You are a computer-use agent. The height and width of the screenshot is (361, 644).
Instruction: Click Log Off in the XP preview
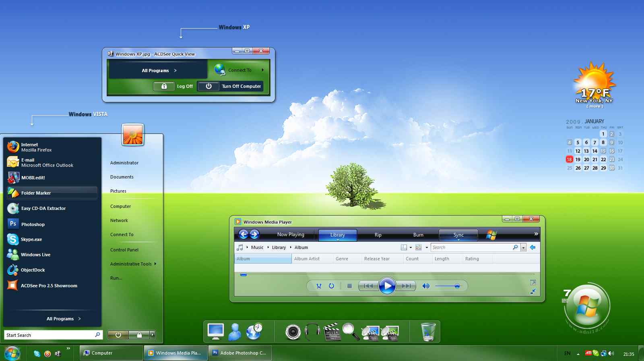coord(174,86)
